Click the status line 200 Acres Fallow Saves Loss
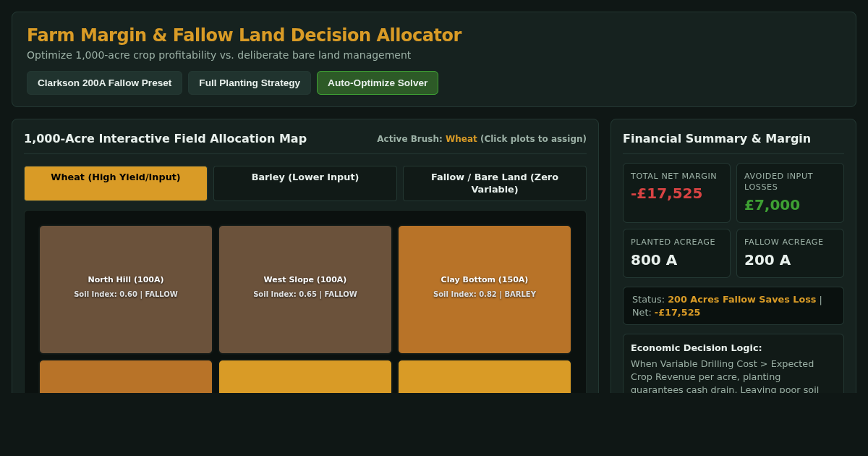This screenshot has height=456, width=868. tap(741, 300)
